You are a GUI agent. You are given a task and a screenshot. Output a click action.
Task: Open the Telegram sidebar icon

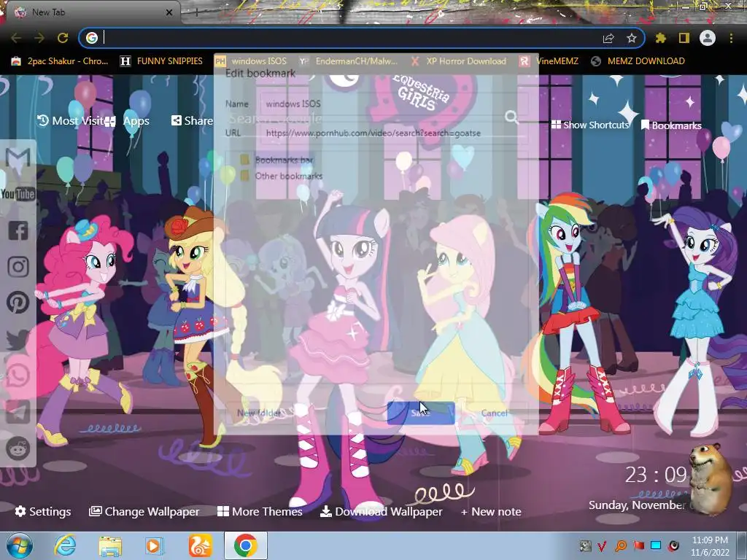(18, 412)
